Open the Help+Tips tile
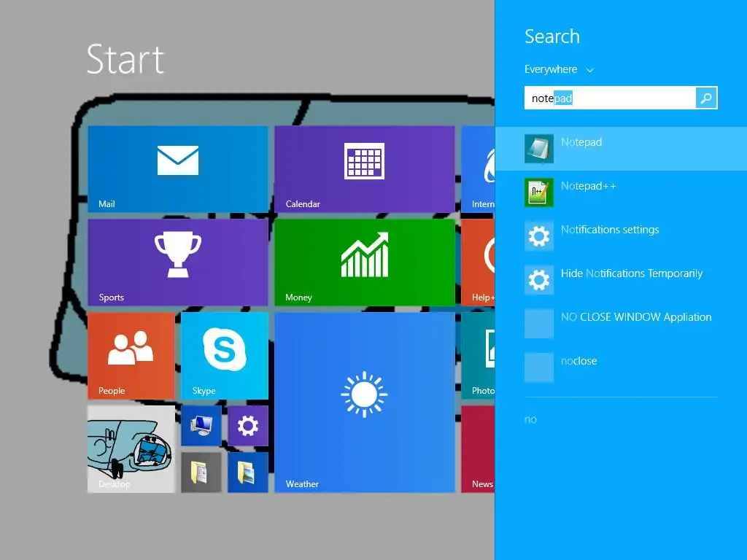The image size is (747, 560). 478,262
